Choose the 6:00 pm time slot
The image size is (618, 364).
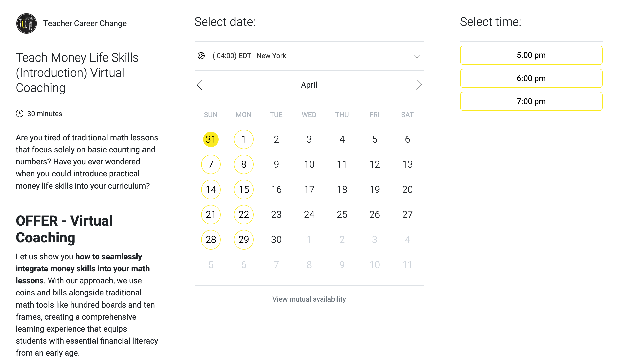(531, 78)
